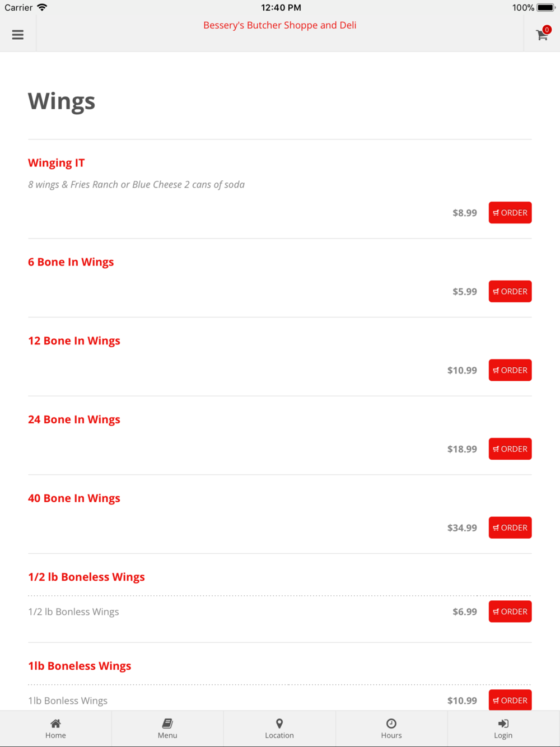Screen dimensions: 560x747
Task: Open the shopping cart icon
Action: 542,35
